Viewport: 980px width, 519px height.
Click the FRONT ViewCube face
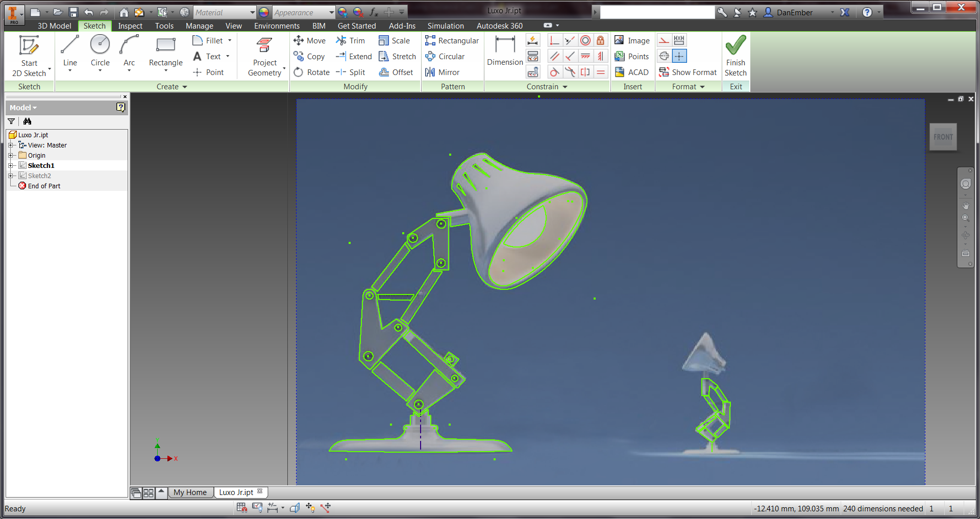coord(943,137)
